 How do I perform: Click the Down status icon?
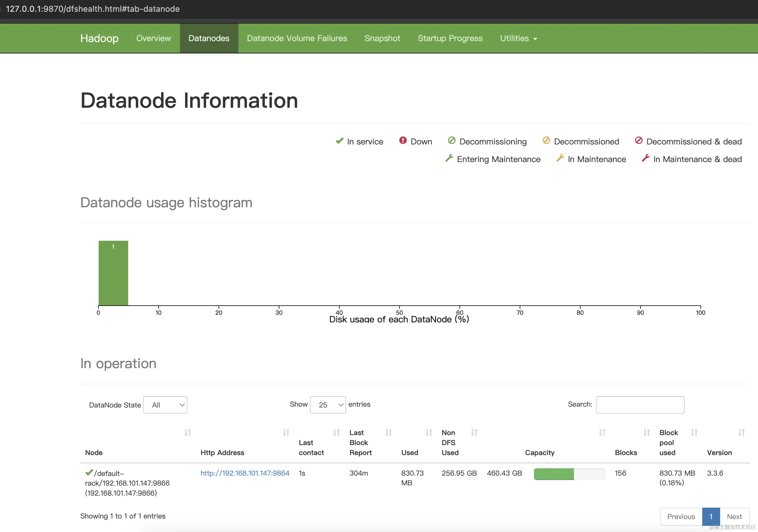coord(403,140)
